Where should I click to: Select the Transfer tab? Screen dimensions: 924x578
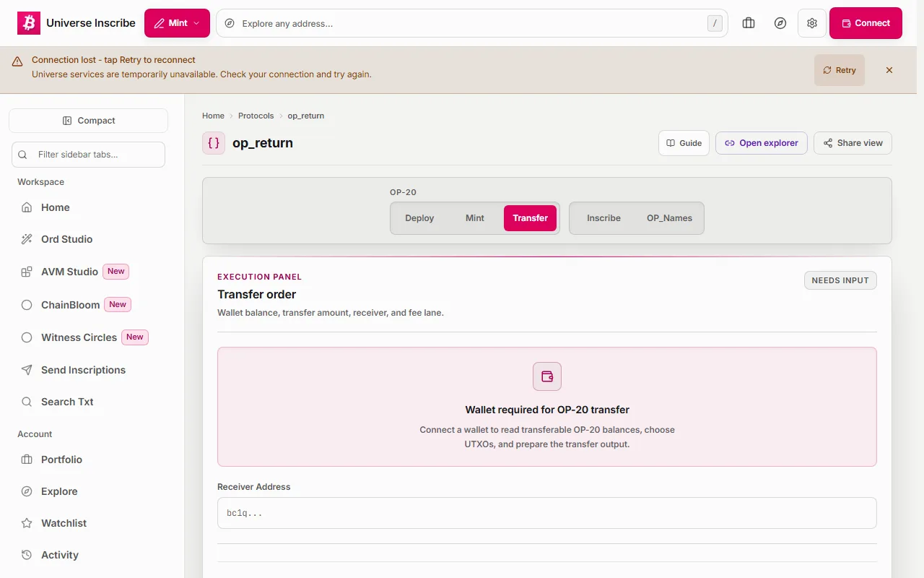click(x=531, y=218)
